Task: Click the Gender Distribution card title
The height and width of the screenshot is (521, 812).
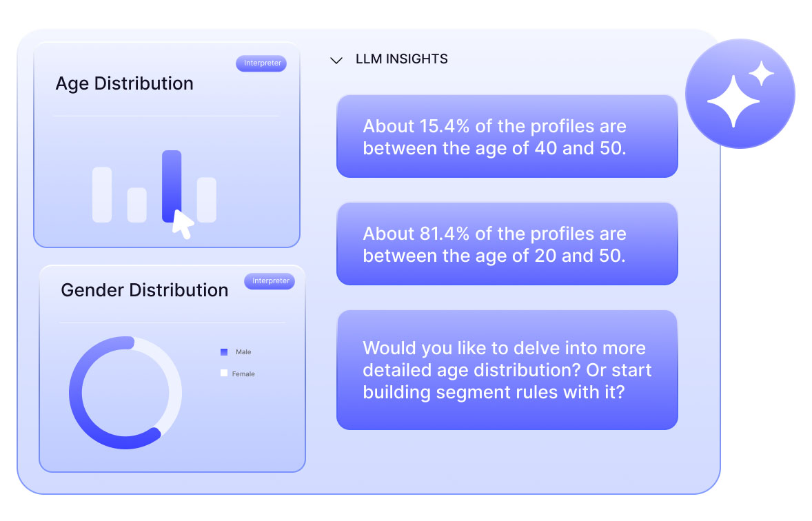Action: [144, 290]
